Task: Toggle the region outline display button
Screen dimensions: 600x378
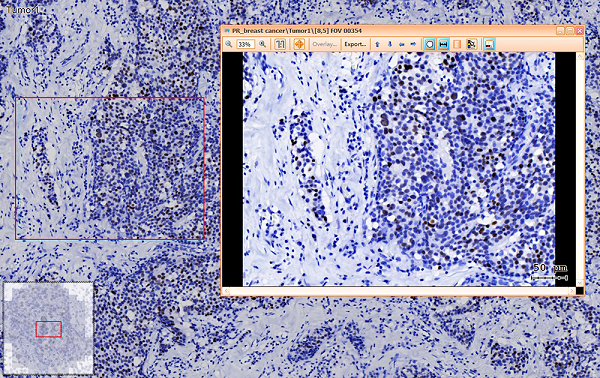Action: [429, 44]
